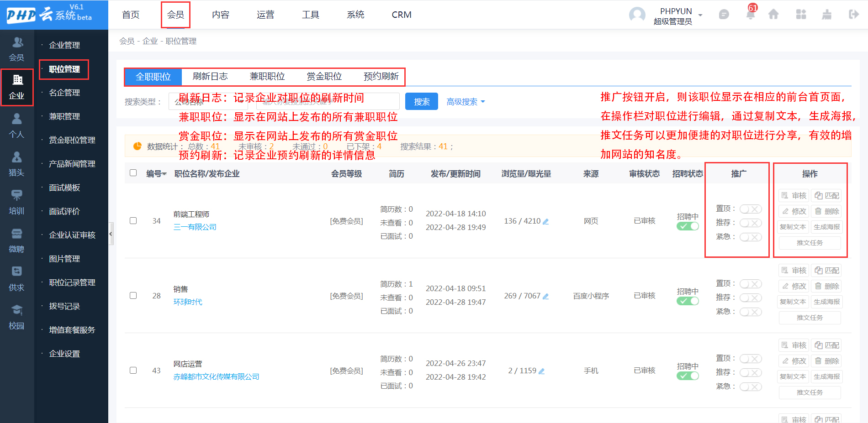
Task: Tick the select-all checkbox in table header
Action: point(133,173)
